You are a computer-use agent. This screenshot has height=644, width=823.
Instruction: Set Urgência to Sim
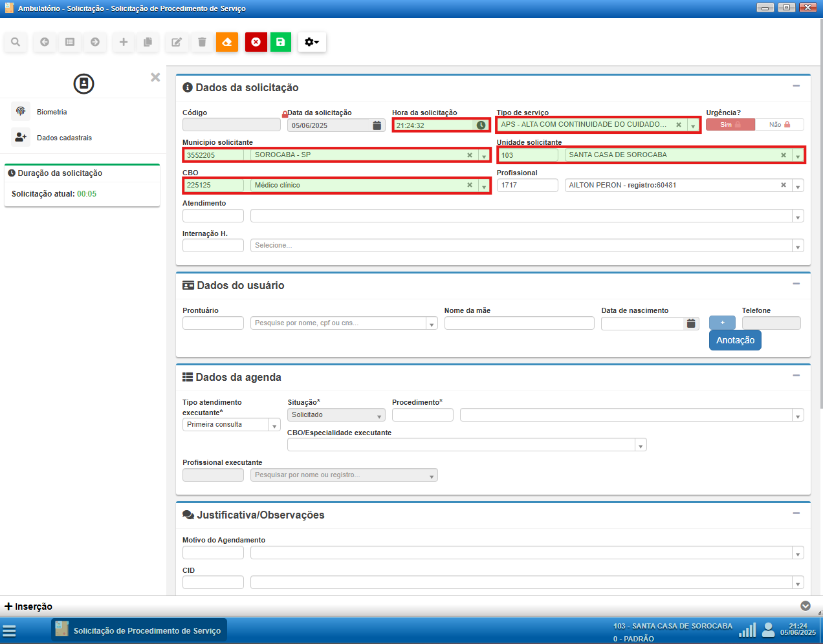click(730, 125)
